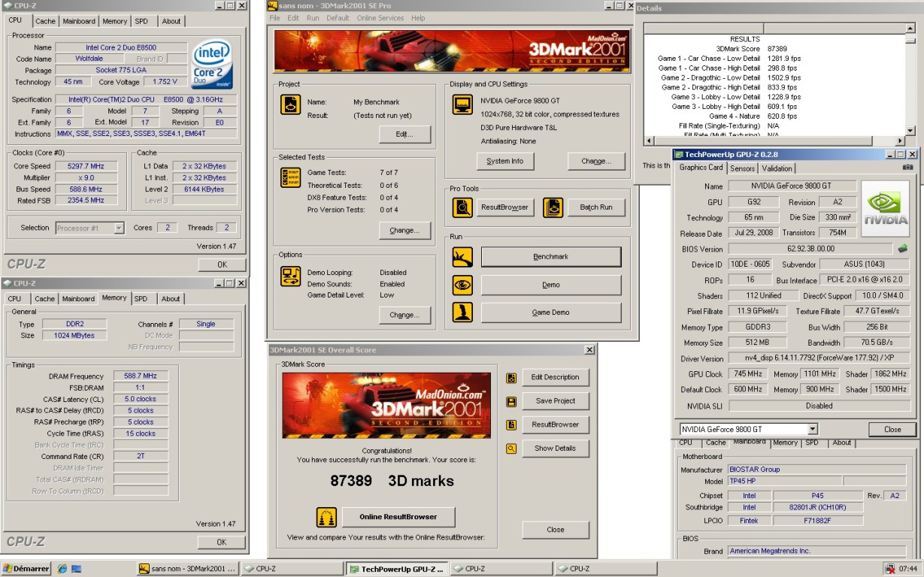This screenshot has height=577, width=924.
Task: Open the SPD tab in top CPU-Z window
Action: pos(141,21)
